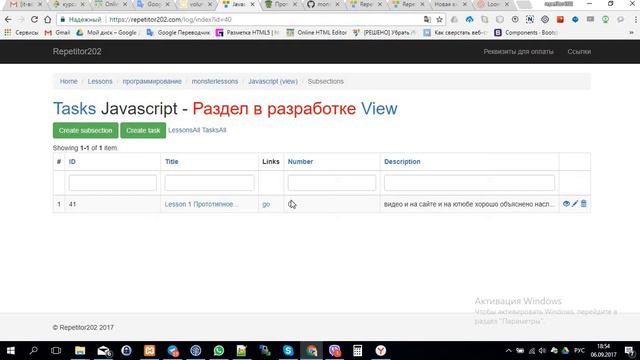Image resolution: width=640 pixels, height=360 pixels.
Task: Open WhatsApp from the taskbar
Action: point(219,351)
